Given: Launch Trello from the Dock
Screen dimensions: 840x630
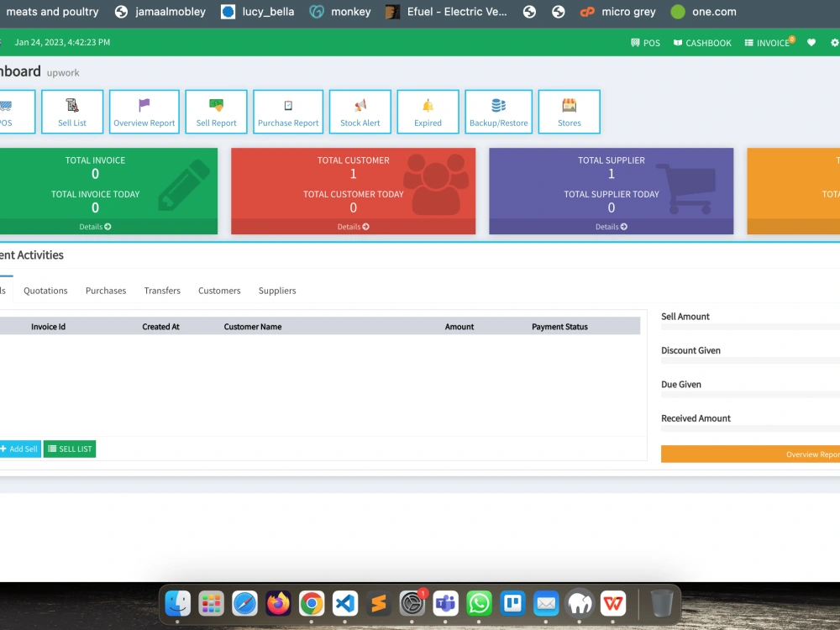Looking at the screenshot, I should coord(512,604).
